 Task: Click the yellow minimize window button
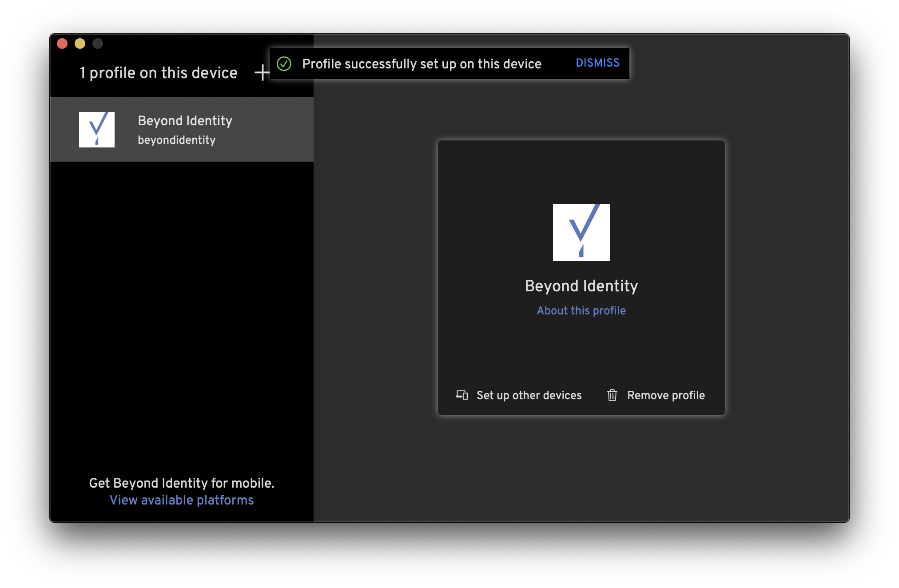click(80, 44)
